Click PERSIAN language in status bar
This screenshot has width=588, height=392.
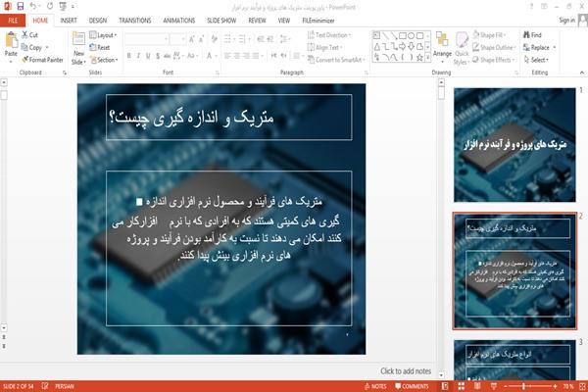click(x=65, y=386)
